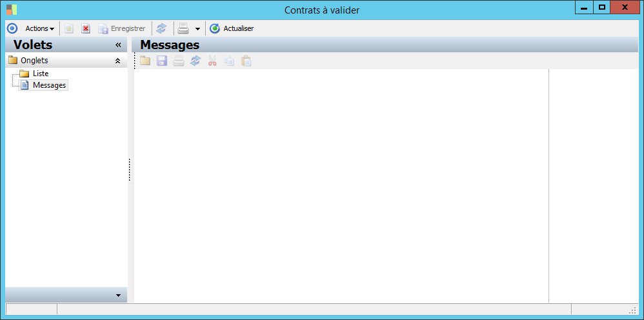Collapse the Onglets group

117,61
